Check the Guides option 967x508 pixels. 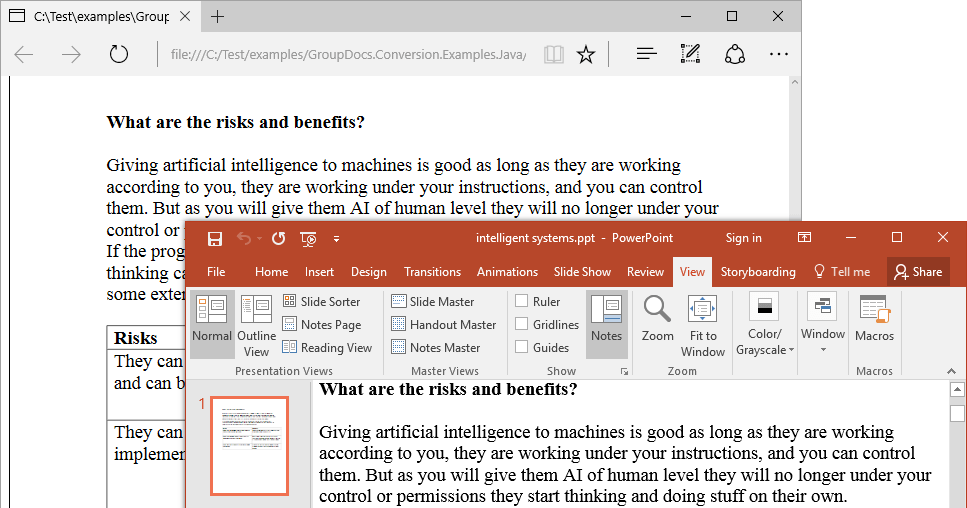click(522, 347)
